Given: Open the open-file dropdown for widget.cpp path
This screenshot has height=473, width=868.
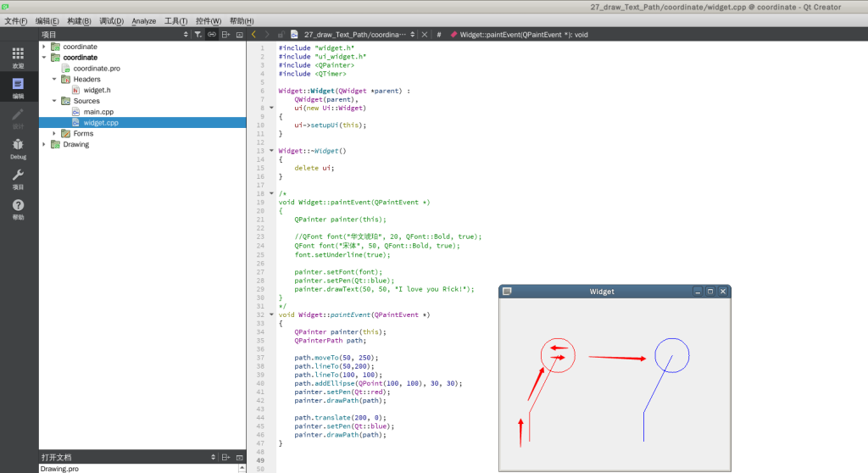Looking at the screenshot, I should (x=413, y=35).
